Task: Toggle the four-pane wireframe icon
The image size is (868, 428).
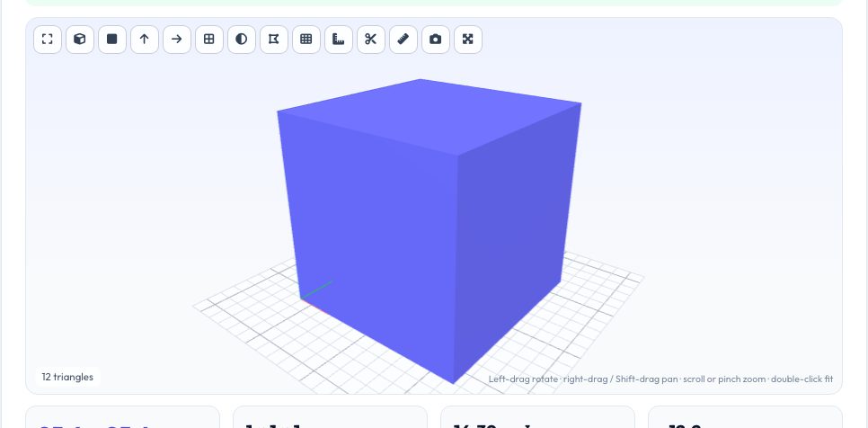Action: click(209, 40)
